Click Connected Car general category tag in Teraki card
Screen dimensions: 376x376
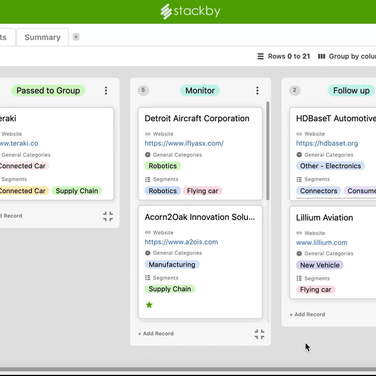pyautogui.click(x=23, y=166)
